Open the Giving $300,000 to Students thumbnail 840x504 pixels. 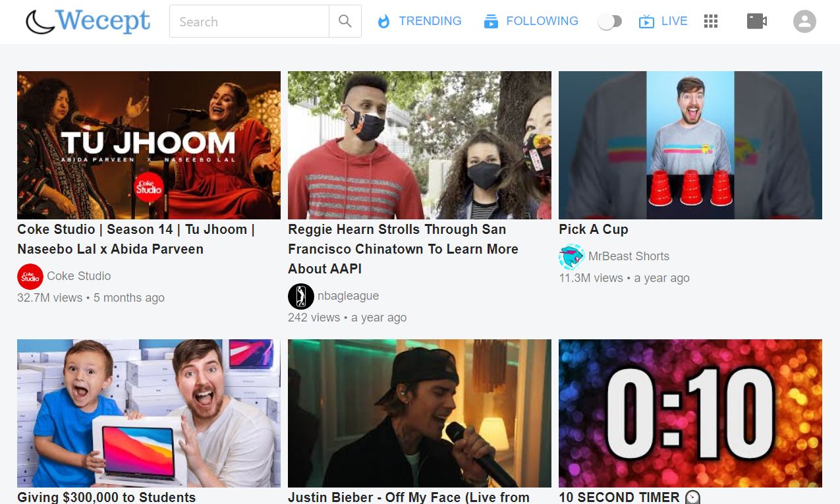coord(149,413)
